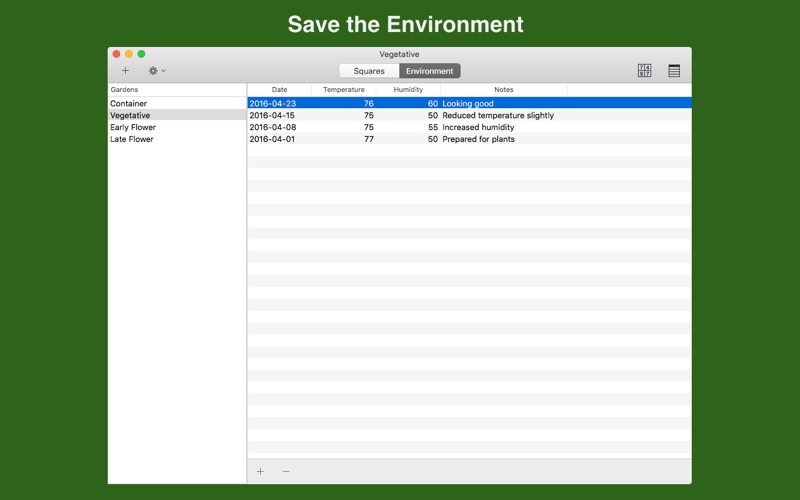This screenshot has width=800, height=500.
Task: Switch to the Squares tab
Action: pos(369,71)
